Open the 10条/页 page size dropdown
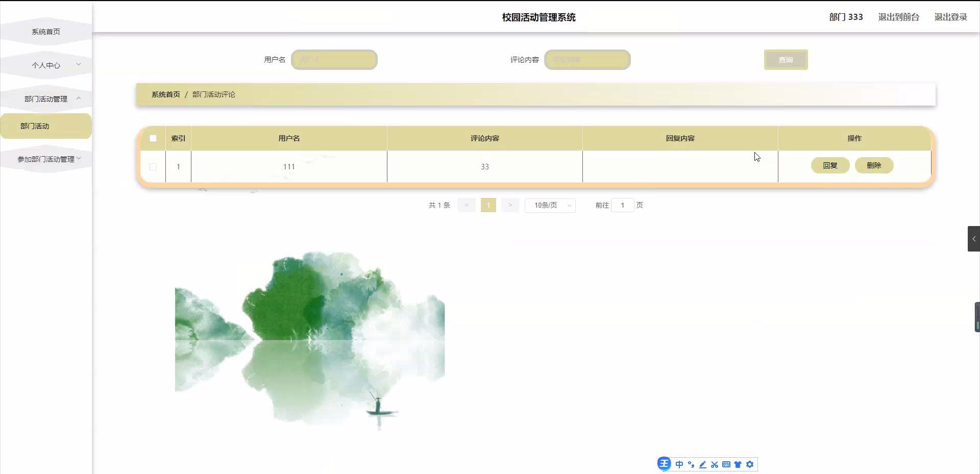 pos(550,205)
